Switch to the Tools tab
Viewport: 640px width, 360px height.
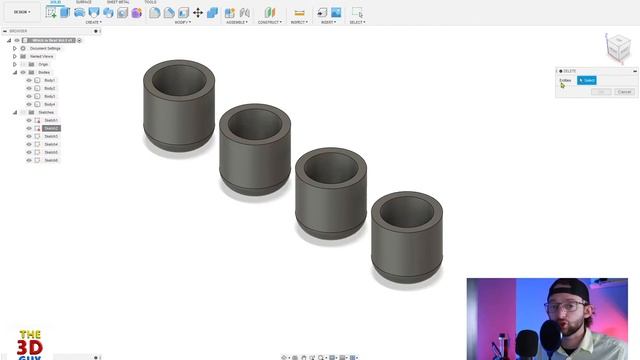point(150,2)
